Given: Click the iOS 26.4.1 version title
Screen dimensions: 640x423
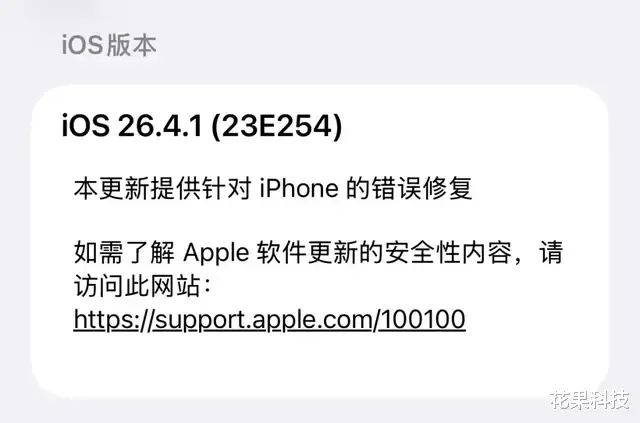Looking at the screenshot, I should pos(202,125).
